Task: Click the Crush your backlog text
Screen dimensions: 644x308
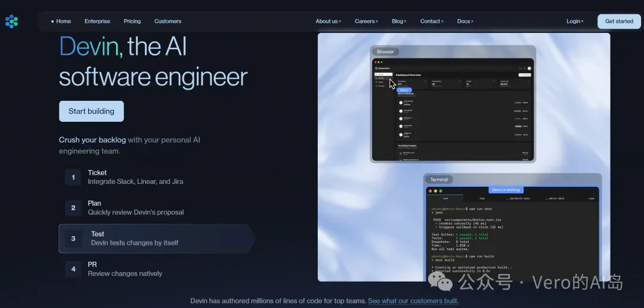Action: click(92, 140)
